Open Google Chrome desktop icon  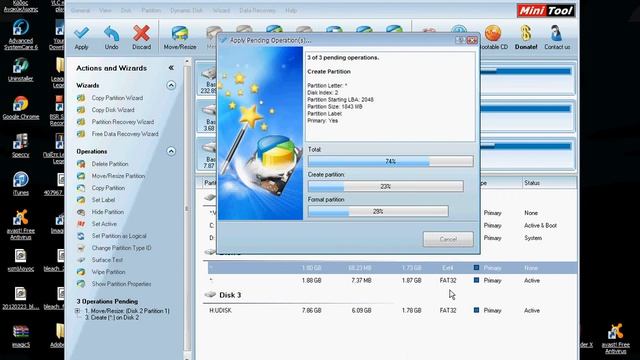[20, 108]
